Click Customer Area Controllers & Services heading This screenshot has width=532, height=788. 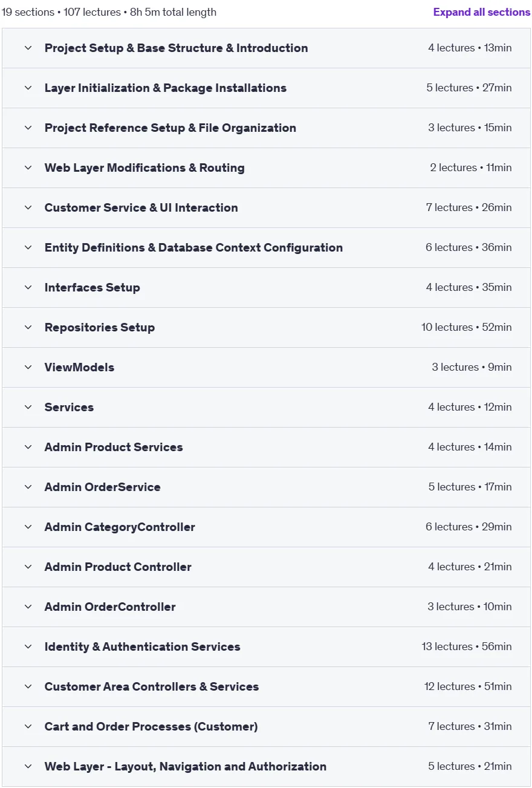click(152, 686)
